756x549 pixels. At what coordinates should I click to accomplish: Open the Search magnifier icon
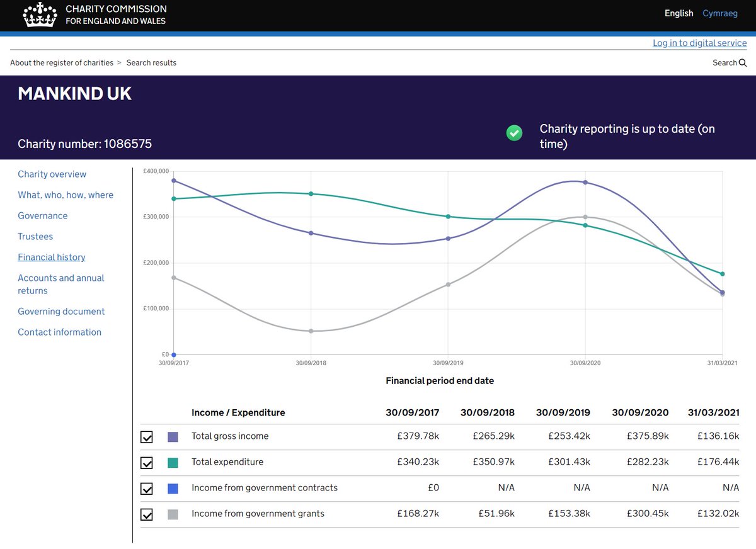[x=743, y=63]
